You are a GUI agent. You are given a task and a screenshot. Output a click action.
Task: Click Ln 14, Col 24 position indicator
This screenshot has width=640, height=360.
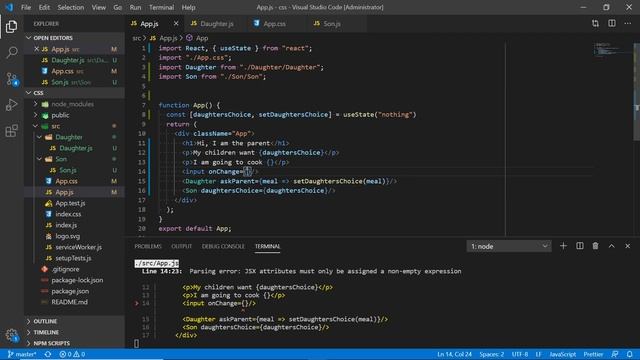coord(454,354)
